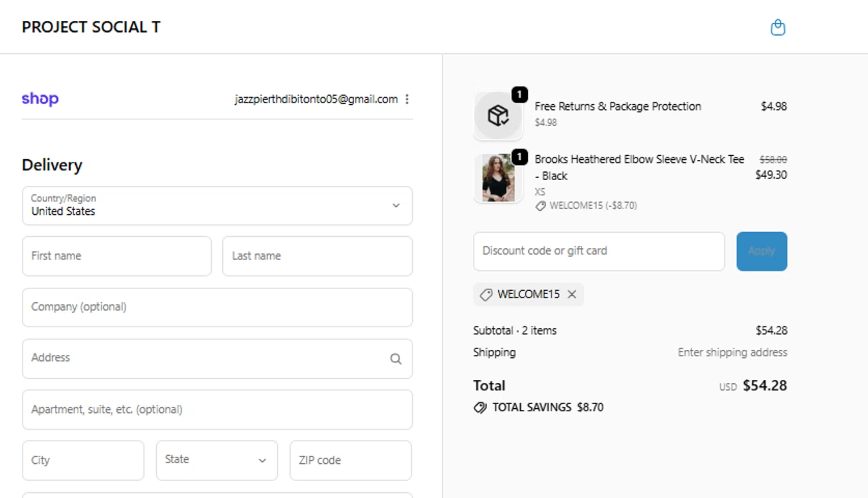This screenshot has height=498, width=868.
Task: Focus the City field
Action: point(83,460)
